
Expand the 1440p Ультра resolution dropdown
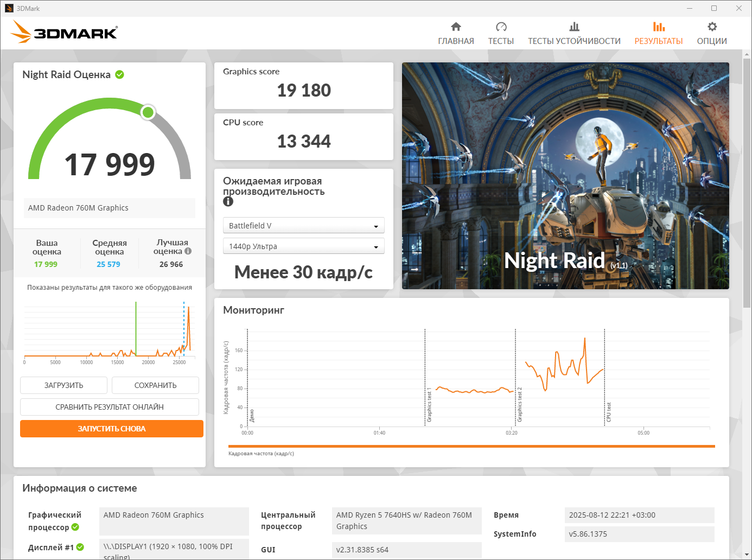[303, 246]
